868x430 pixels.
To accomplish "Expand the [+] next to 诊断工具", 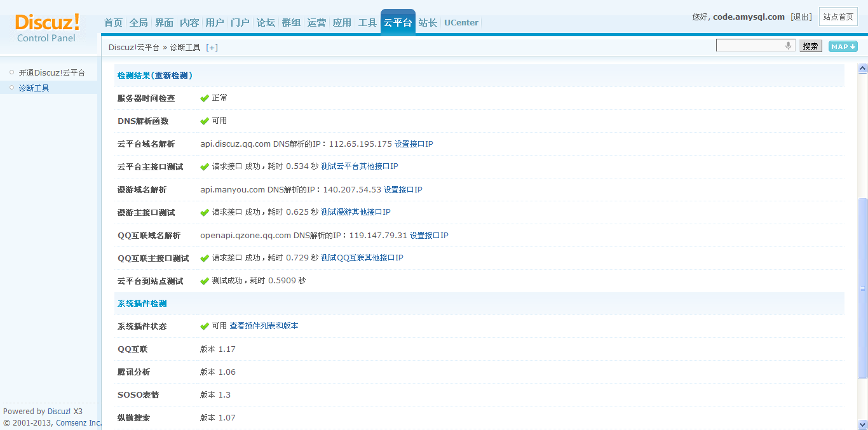I will point(212,48).
